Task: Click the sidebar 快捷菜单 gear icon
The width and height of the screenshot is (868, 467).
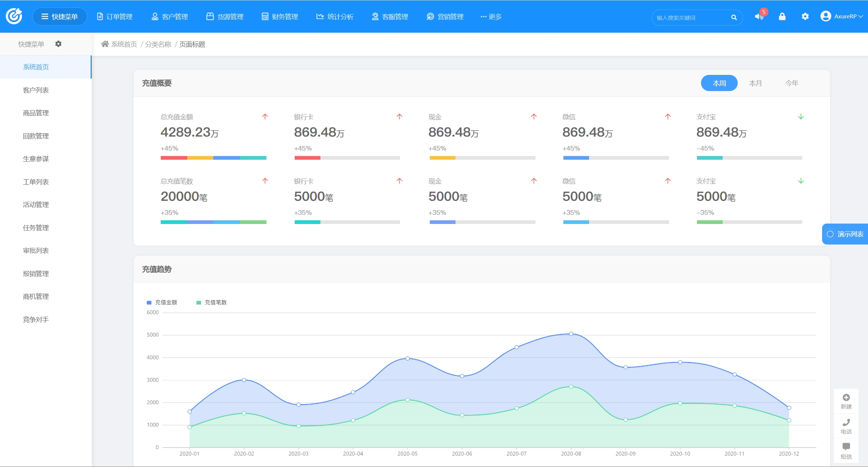Action: pos(58,44)
